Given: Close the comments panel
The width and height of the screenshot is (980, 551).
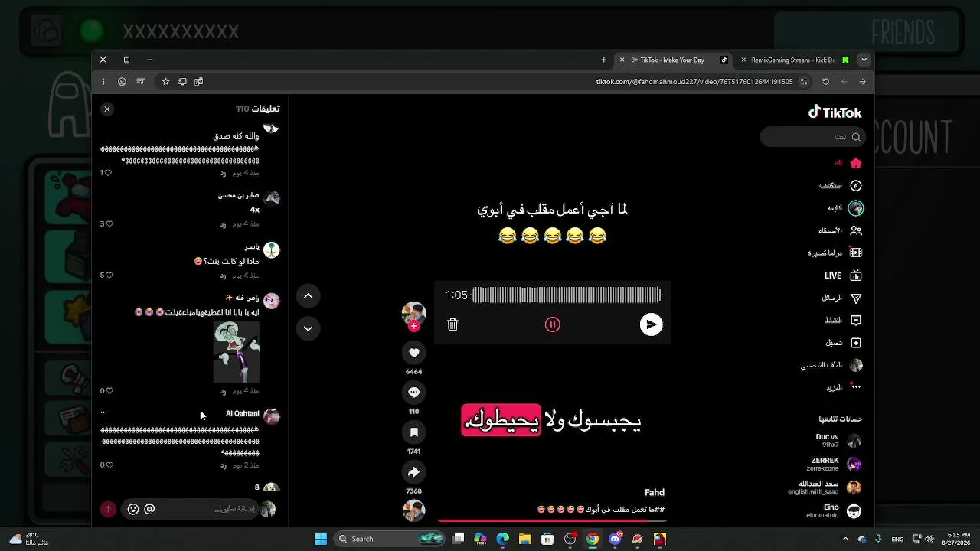Looking at the screenshot, I should click(107, 109).
